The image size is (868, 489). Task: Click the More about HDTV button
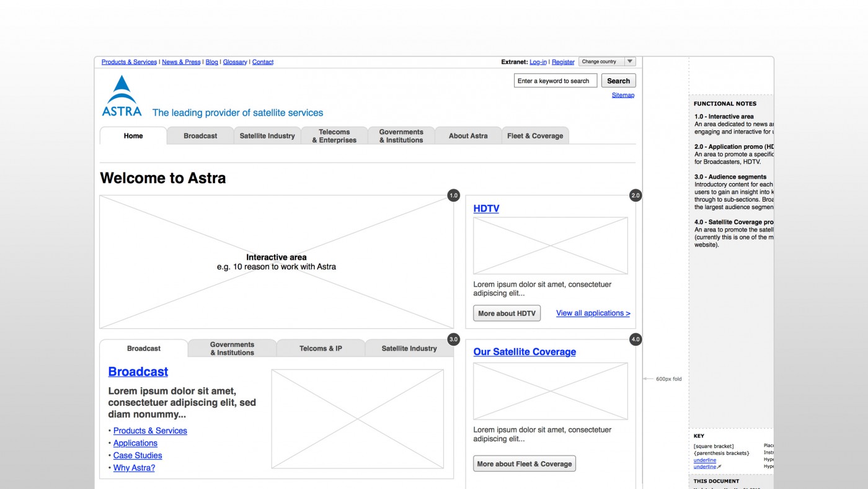[x=507, y=313]
